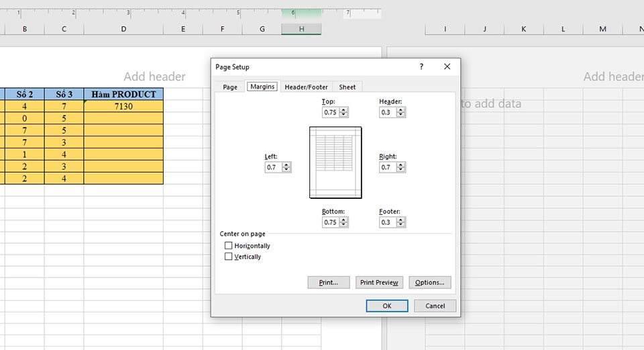The height and width of the screenshot is (350, 644).
Task: Click the Bottom margin input field
Action: [331, 222]
